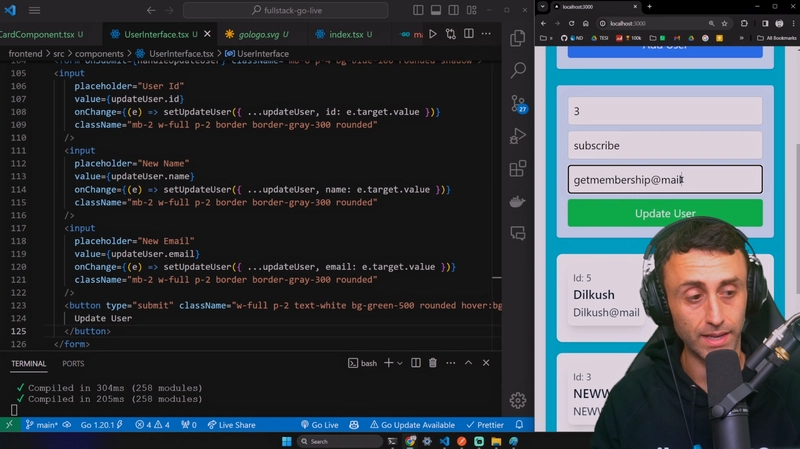Image resolution: width=800 pixels, height=449 pixels.
Task: Open the terminal launch profile dropdown arrow
Action: [400, 363]
